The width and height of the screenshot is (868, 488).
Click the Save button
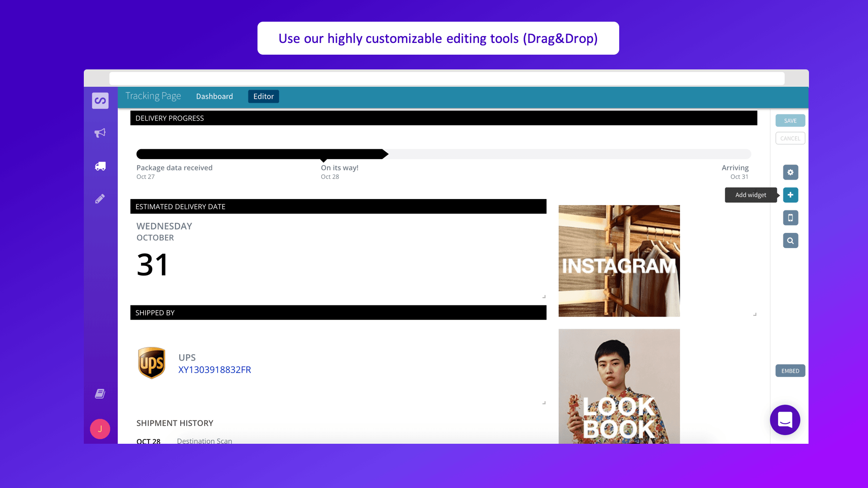click(x=791, y=120)
